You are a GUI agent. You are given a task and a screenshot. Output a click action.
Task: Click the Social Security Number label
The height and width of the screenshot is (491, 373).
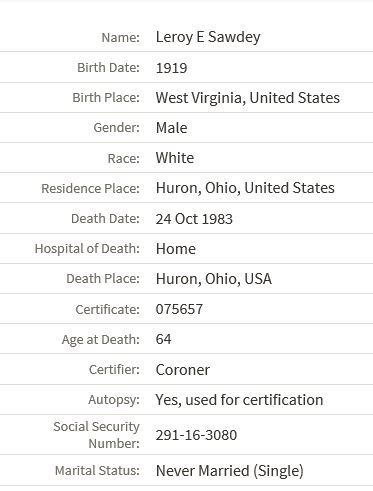(97, 435)
